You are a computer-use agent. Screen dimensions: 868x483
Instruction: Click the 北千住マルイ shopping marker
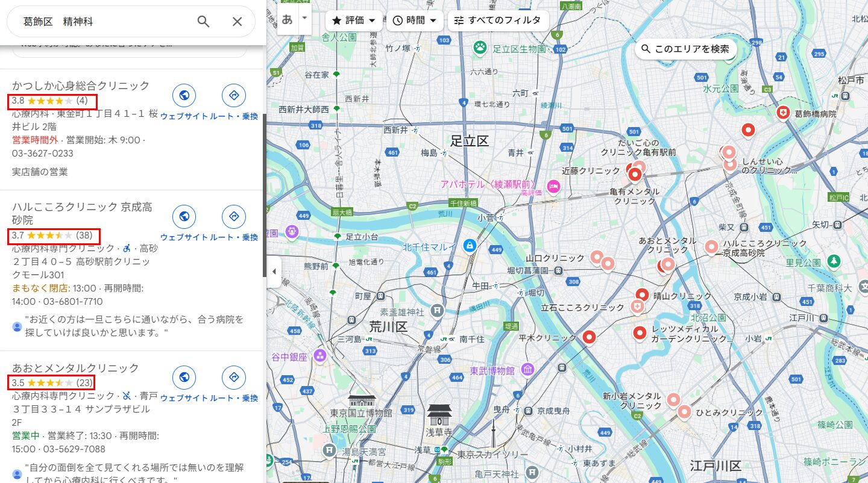(x=469, y=246)
